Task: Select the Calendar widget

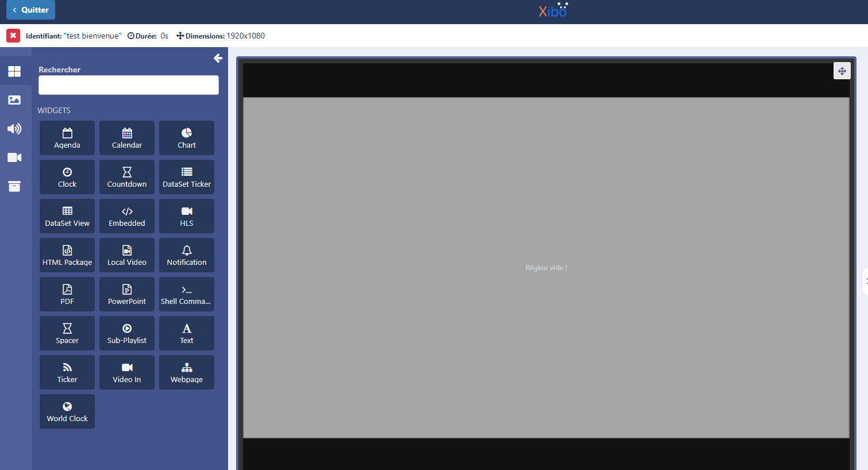Action: tap(127, 138)
